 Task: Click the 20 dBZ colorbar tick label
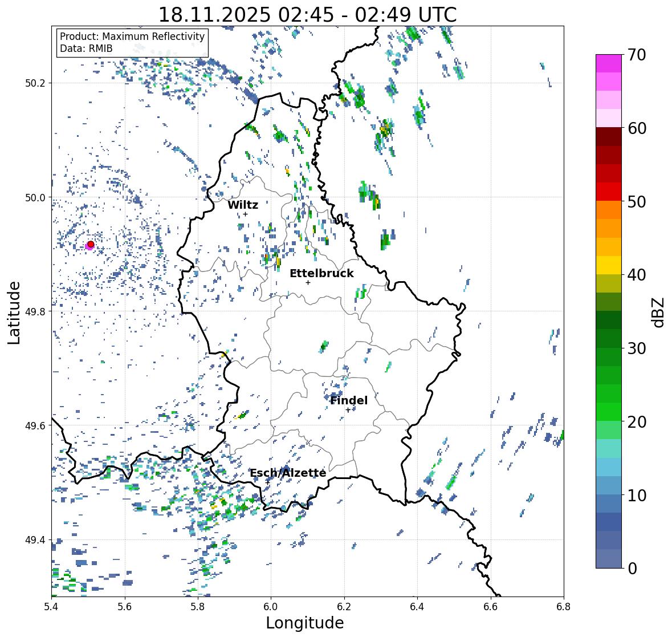pyautogui.click(x=637, y=421)
